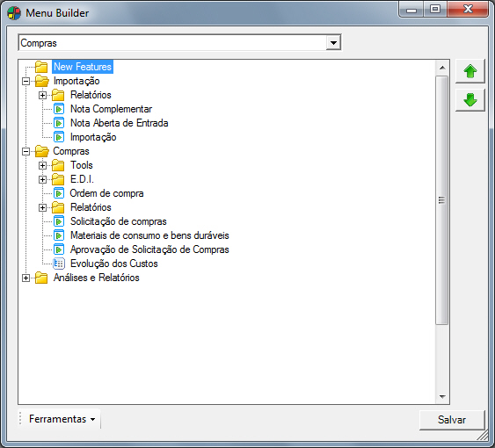Image resolution: width=495 pixels, height=448 pixels.
Task: Click the Evolução dos Custos report icon
Action: tap(59, 264)
